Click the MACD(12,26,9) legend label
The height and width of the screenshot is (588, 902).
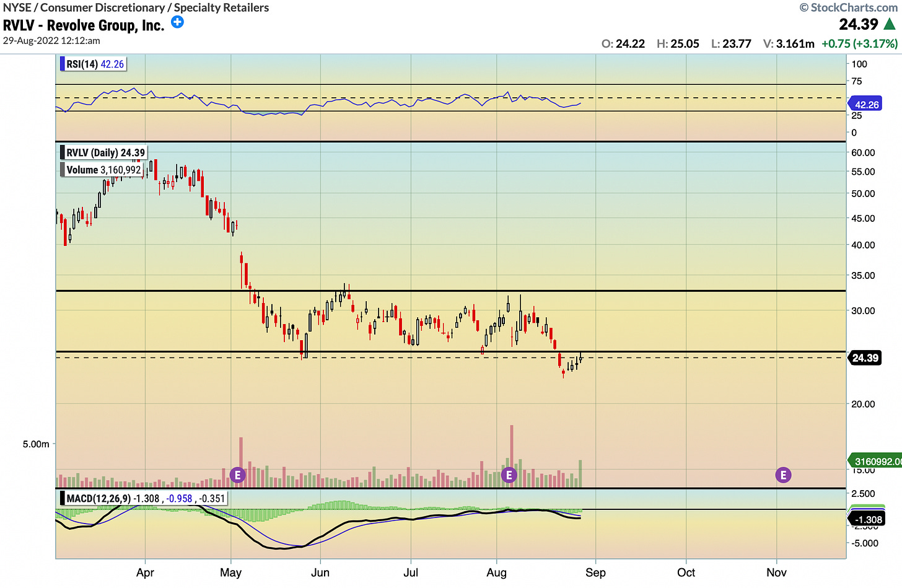pos(144,498)
